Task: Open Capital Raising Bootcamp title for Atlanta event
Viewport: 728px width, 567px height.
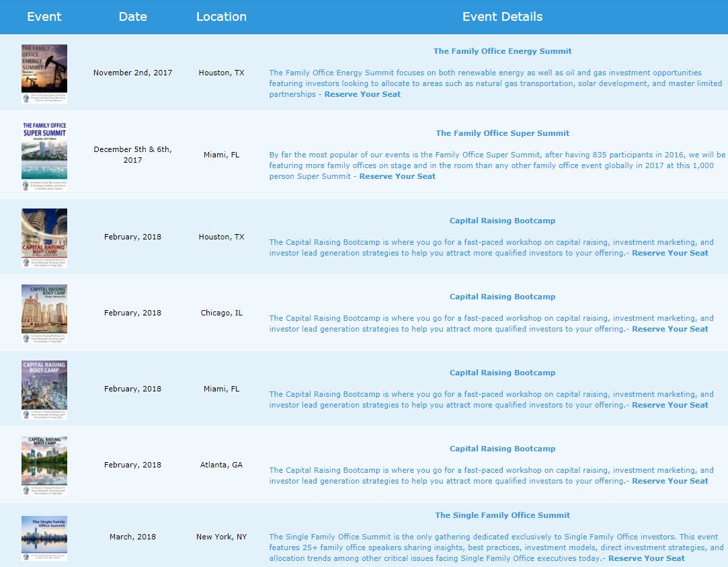Action: [x=502, y=449]
